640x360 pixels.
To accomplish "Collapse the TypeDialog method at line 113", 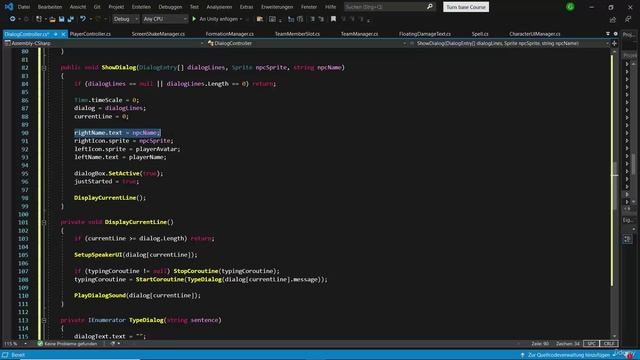I will [44, 320].
